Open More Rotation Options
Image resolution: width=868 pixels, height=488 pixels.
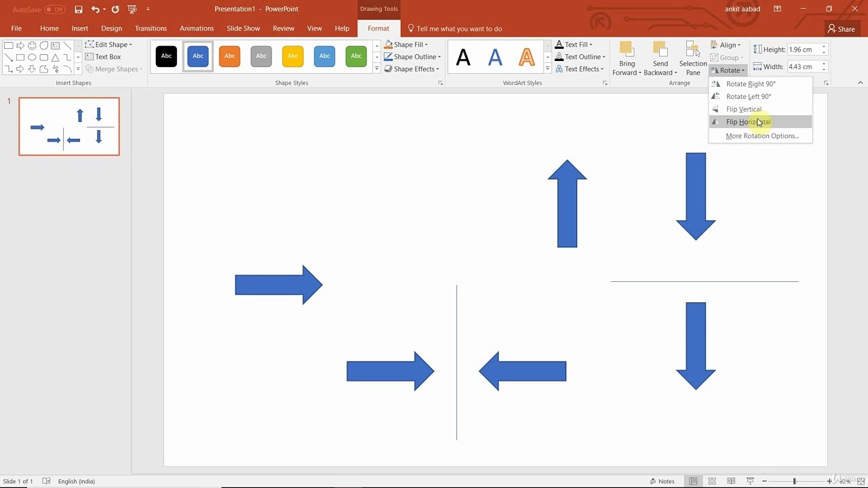pos(760,136)
